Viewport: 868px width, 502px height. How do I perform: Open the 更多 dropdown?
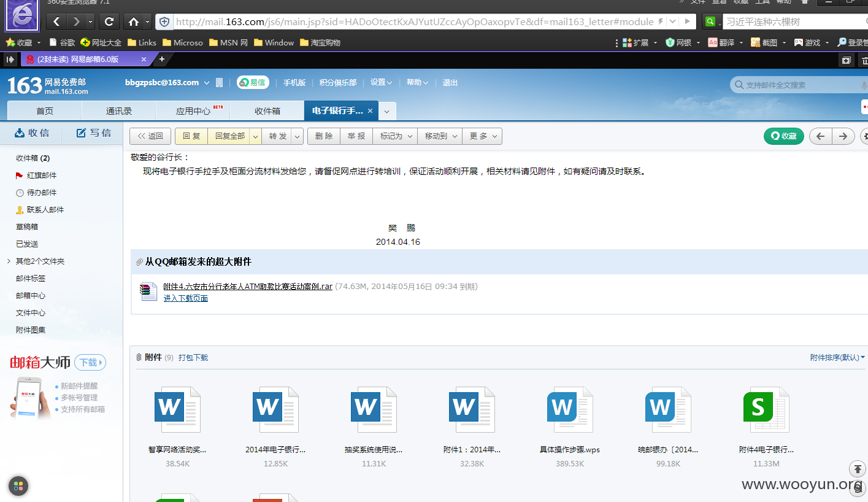point(482,136)
